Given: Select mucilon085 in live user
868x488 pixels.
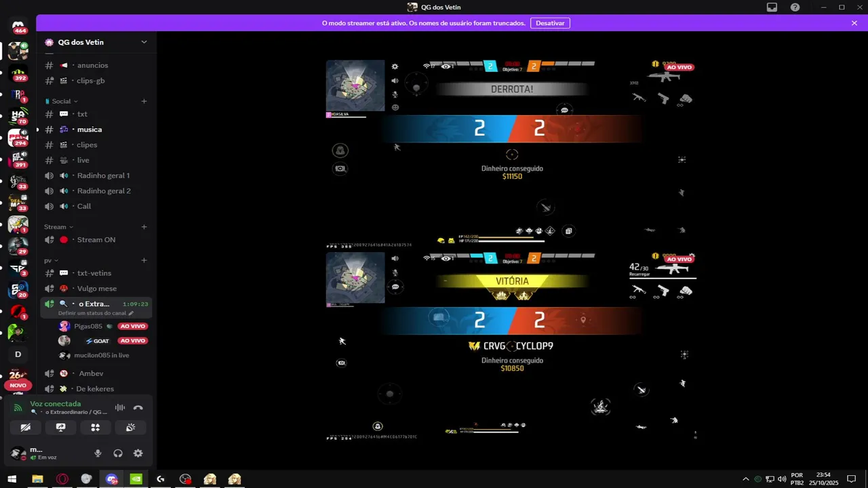Looking at the screenshot, I should pos(102,355).
